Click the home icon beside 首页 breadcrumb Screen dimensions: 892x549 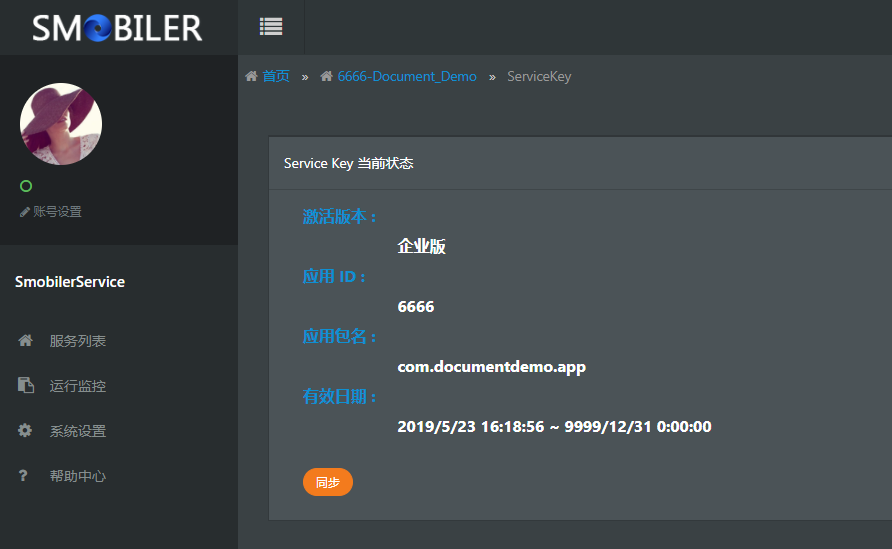tap(251, 76)
